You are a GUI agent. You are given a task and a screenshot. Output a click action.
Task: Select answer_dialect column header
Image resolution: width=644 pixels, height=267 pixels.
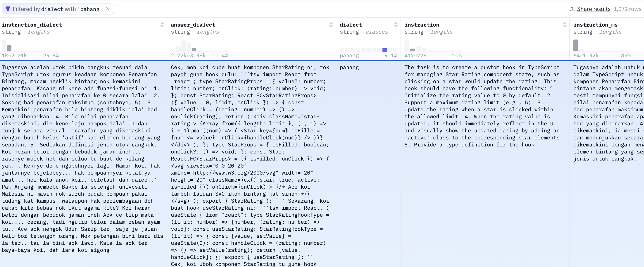click(193, 25)
